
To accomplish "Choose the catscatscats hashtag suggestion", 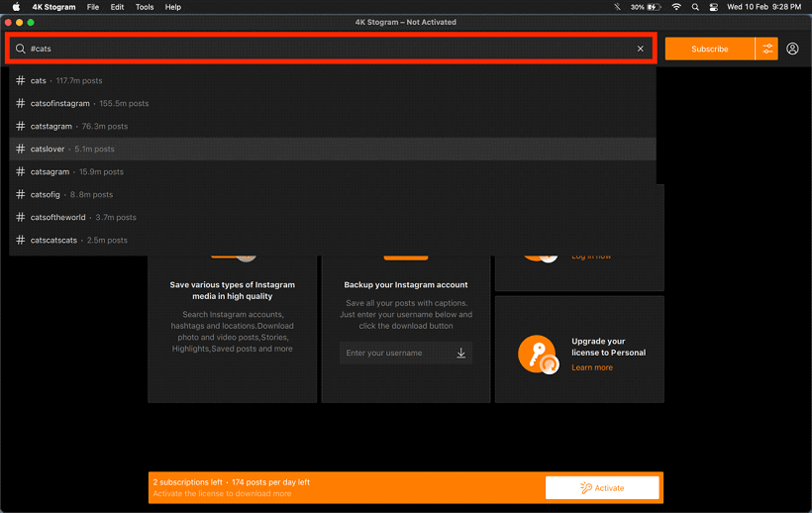I will 333,241.
